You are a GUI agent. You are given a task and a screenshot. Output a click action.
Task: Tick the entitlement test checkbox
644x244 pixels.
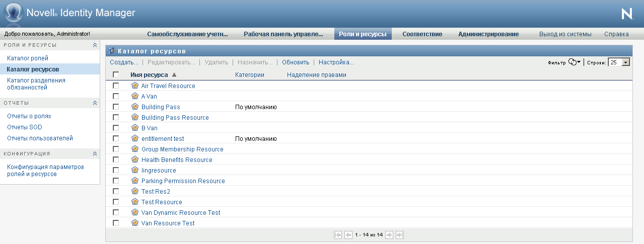[x=116, y=139]
